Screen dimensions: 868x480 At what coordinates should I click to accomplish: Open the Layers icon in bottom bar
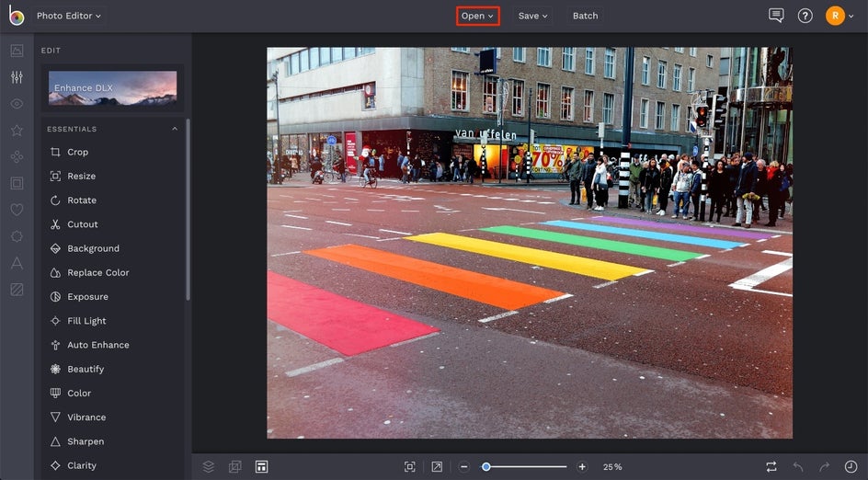(x=208, y=467)
